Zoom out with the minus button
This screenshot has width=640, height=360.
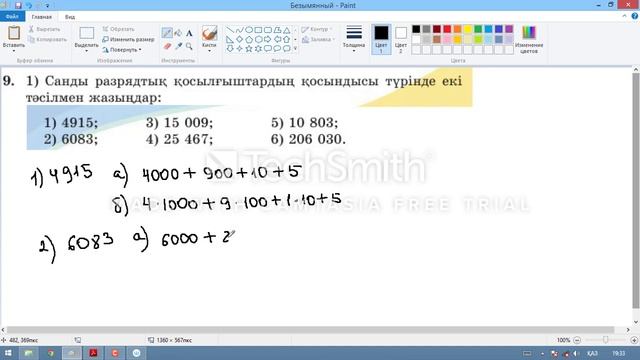click(x=577, y=340)
